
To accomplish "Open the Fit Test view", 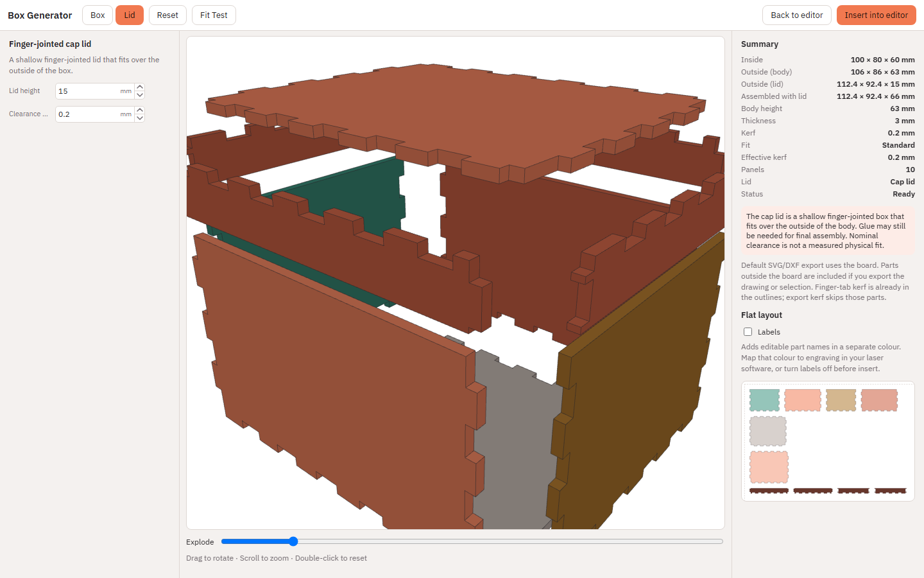I will point(214,15).
